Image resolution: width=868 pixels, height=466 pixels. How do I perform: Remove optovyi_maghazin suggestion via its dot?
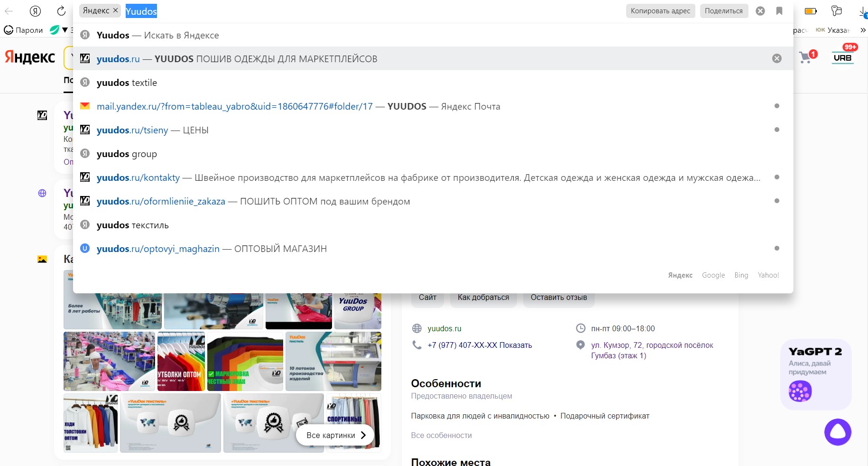(x=777, y=248)
